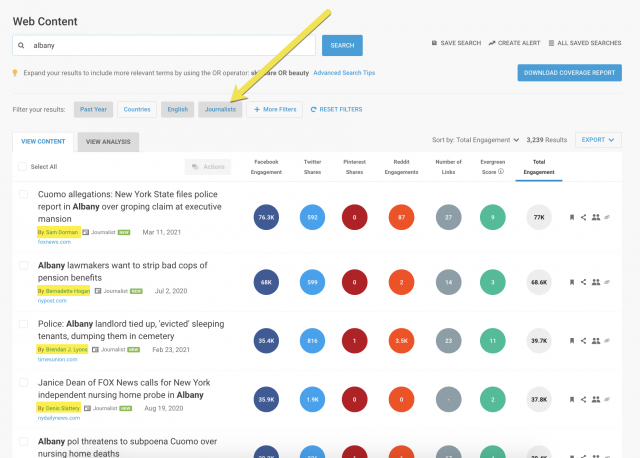Bookmark the Cuomo allegations article
The width and height of the screenshot is (640, 458).
(x=572, y=217)
